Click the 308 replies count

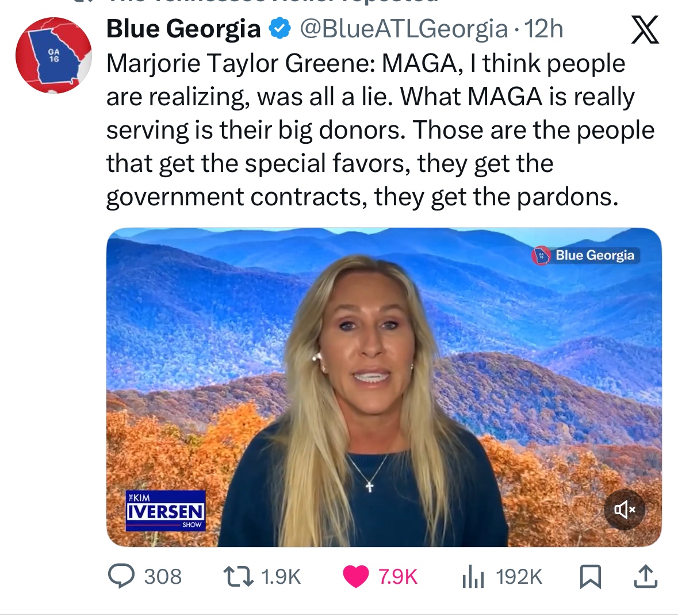(163, 577)
